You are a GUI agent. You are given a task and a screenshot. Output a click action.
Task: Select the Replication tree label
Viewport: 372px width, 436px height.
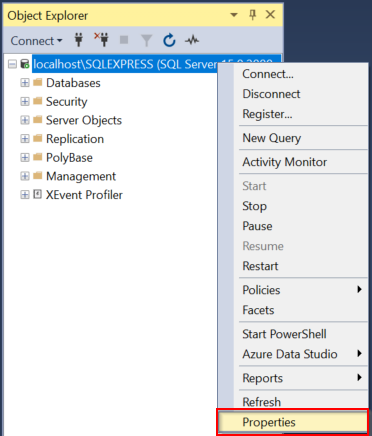pos(75,139)
